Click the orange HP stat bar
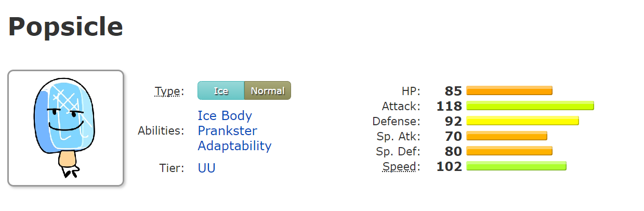The height and width of the screenshot is (211, 644). (509, 91)
